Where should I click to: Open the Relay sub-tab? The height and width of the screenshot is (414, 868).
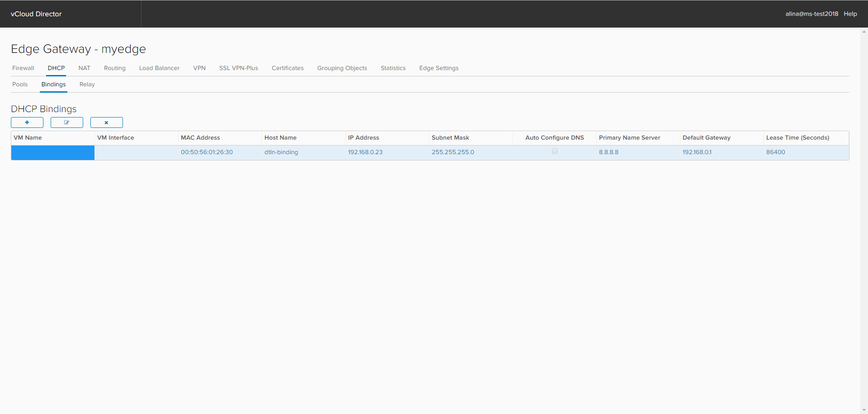(x=87, y=84)
